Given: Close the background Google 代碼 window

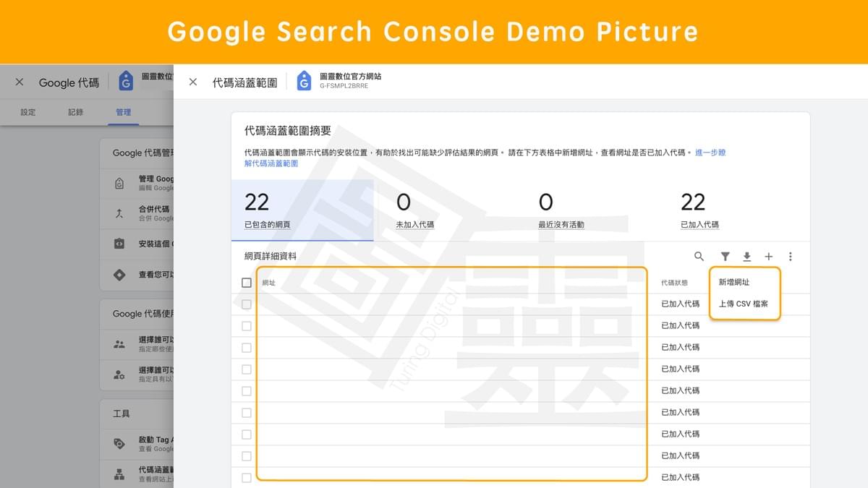Looking at the screenshot, I should tap(20, 82).
